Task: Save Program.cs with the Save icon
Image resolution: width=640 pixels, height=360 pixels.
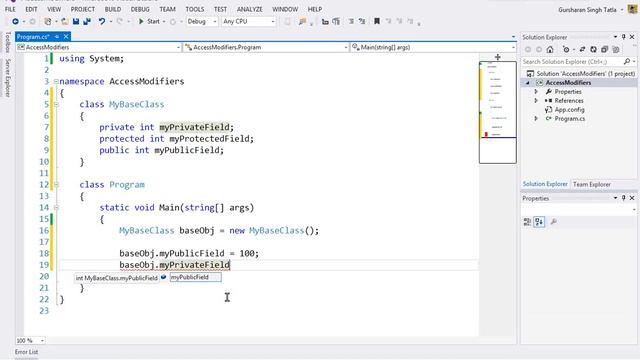Action: pos(76,21)
